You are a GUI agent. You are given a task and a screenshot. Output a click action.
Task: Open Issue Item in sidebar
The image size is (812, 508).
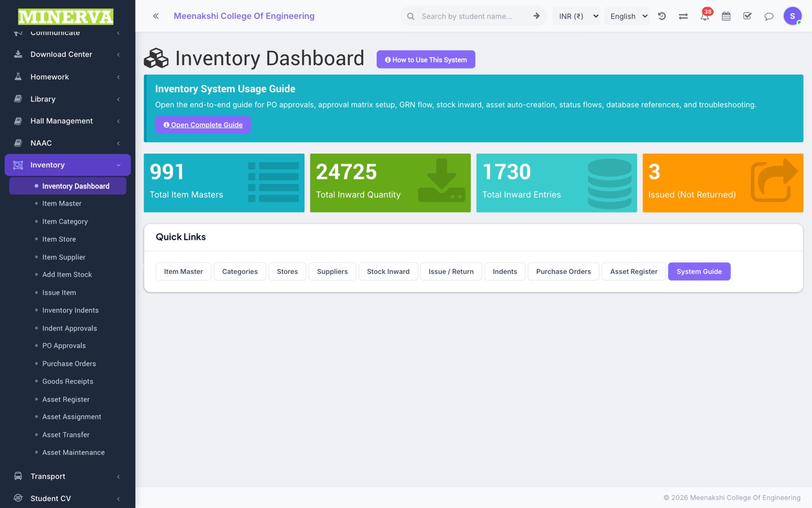coord(59,293)
